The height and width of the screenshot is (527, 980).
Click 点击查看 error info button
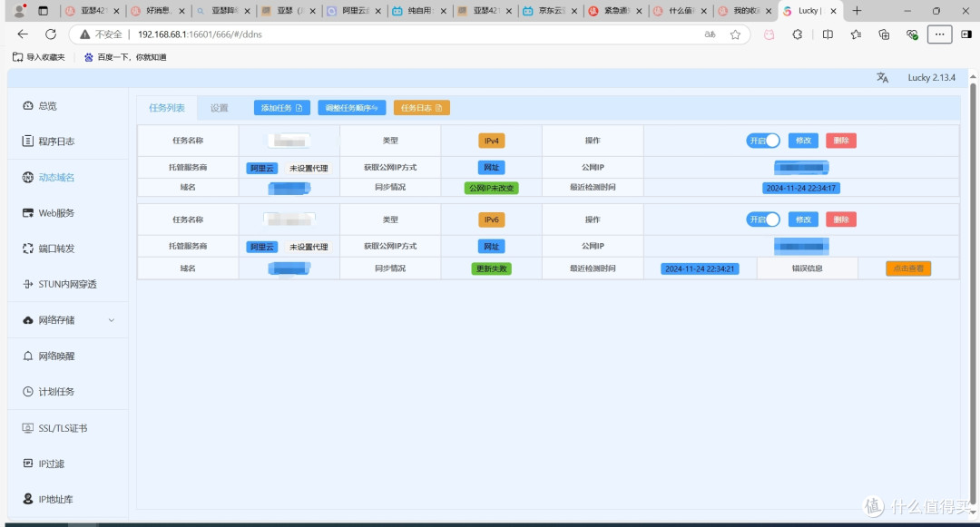[908, 268]
